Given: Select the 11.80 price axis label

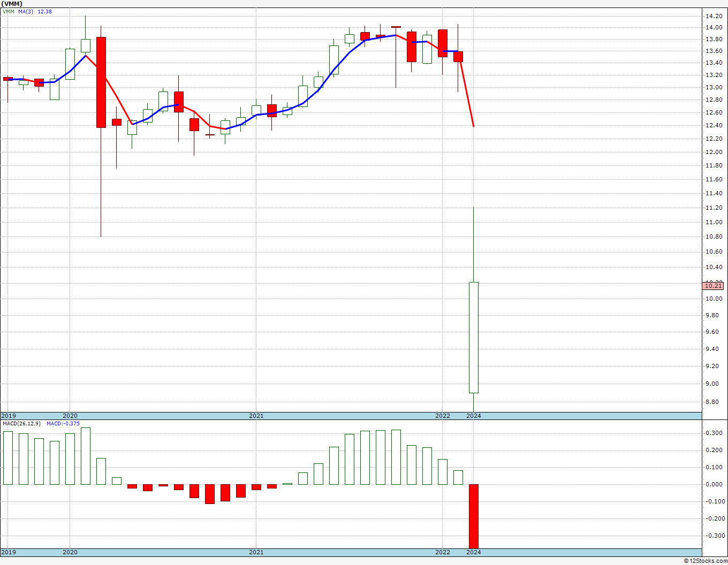Looking at the screenshot, I should click(714, 166).
